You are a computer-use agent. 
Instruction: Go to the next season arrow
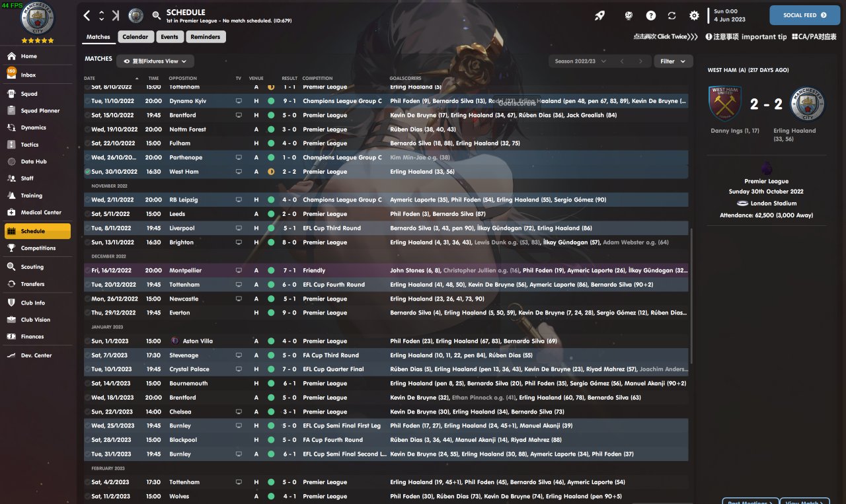[640, 61]
